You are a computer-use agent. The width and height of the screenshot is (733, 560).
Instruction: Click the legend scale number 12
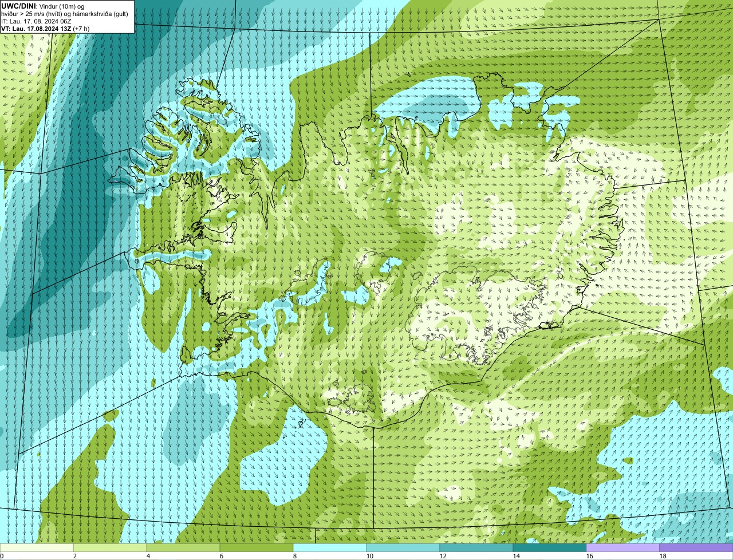click(443, 556)
